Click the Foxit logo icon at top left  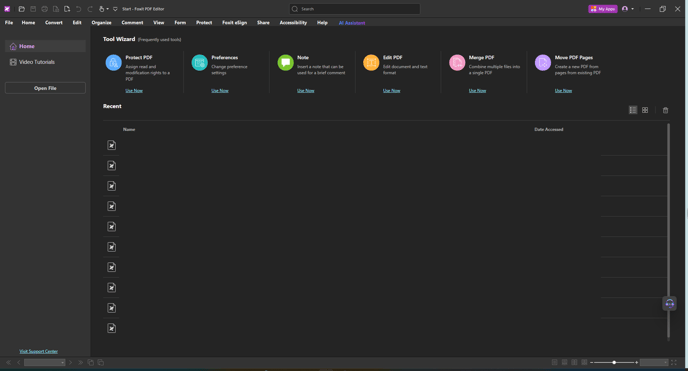[x=7, y=9]
